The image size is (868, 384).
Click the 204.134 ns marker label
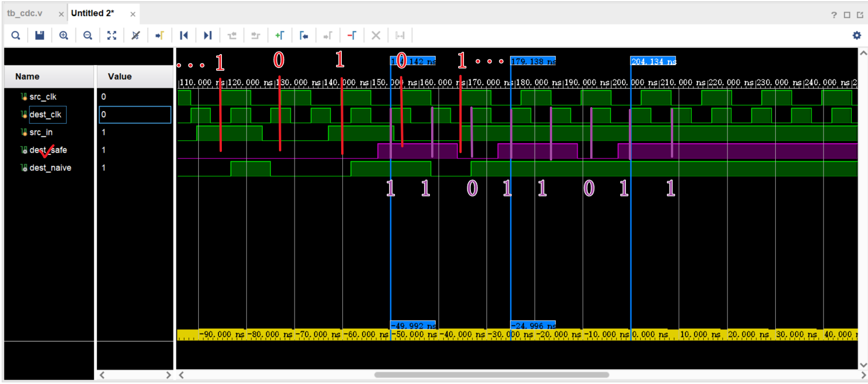(653, 62)
